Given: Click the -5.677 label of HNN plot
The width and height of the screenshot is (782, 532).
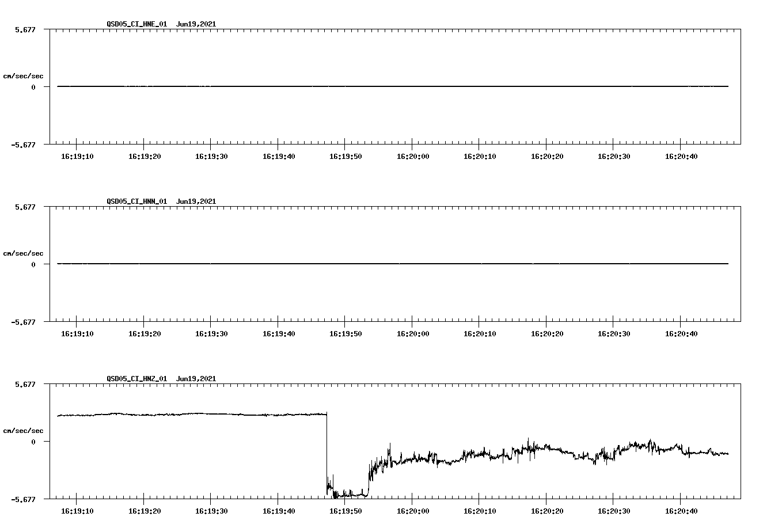Looking at the screenshot, I should tap(23, 322).
